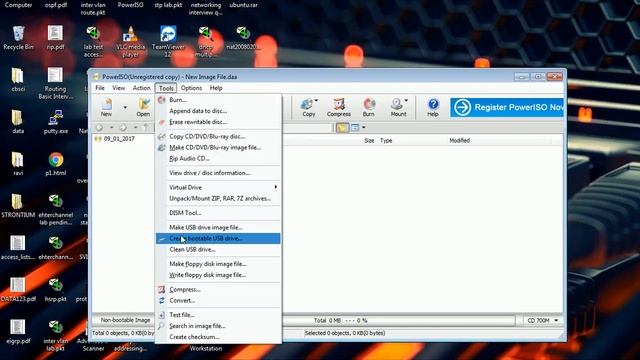Click the Copy toolbar icon
The width and height of the screenshot is (640, 360).
click(x=309, y=107)
